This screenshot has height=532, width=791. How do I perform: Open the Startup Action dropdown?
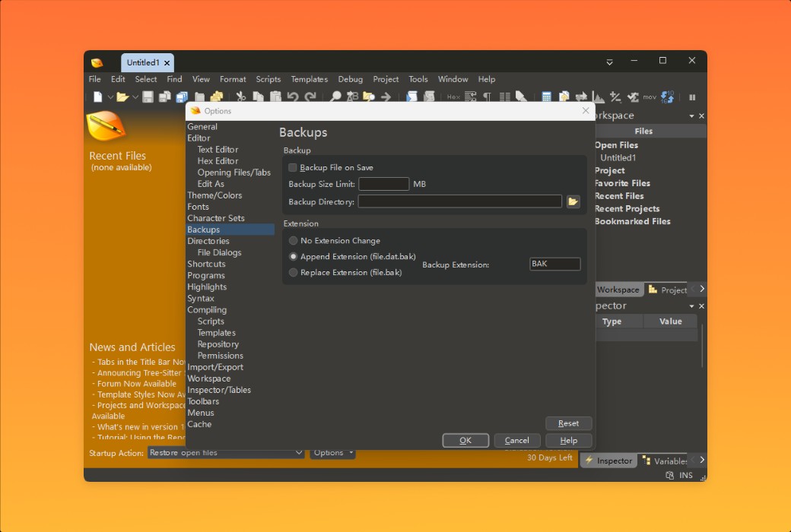(x=300, y=453)
